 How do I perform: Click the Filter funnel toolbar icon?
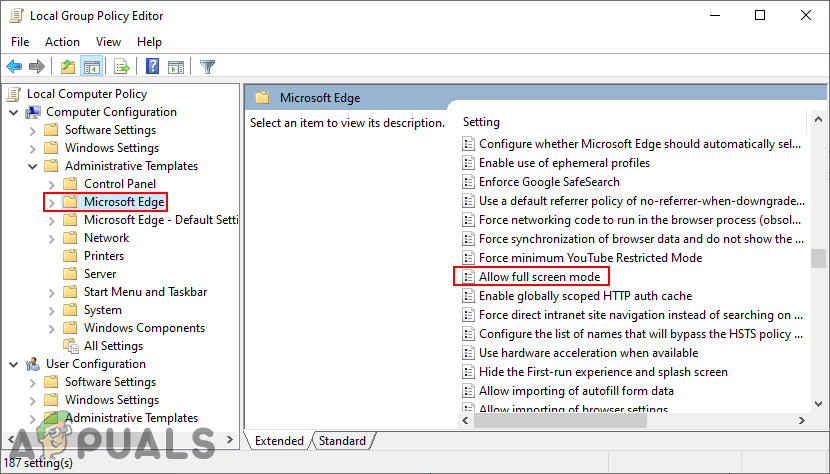point(207,67)
